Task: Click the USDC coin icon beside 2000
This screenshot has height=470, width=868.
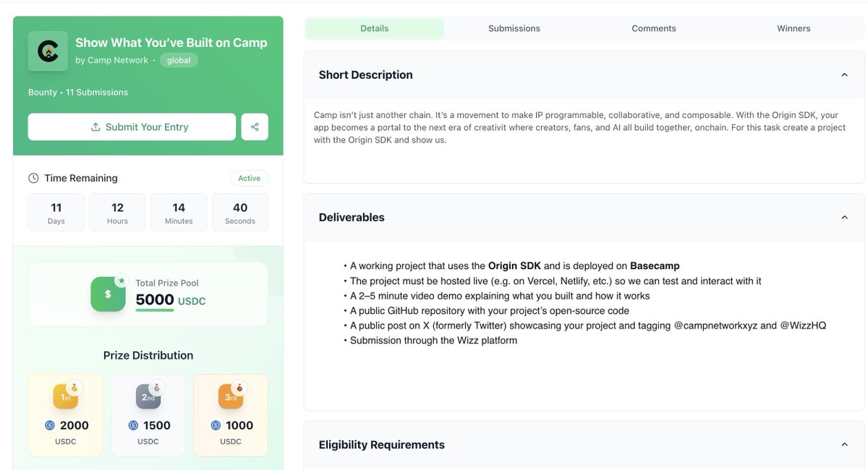Action: point(50,426)
